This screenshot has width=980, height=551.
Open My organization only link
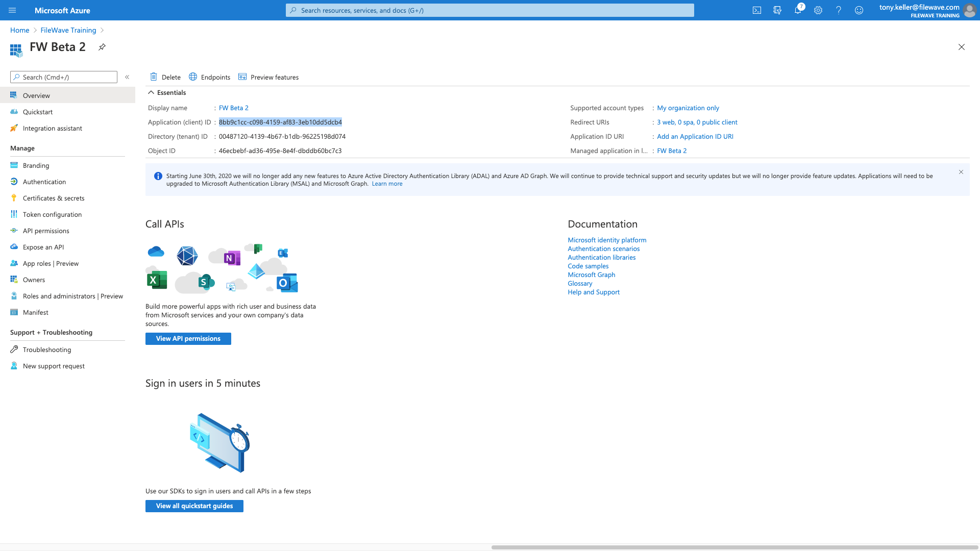click(688, 108)
